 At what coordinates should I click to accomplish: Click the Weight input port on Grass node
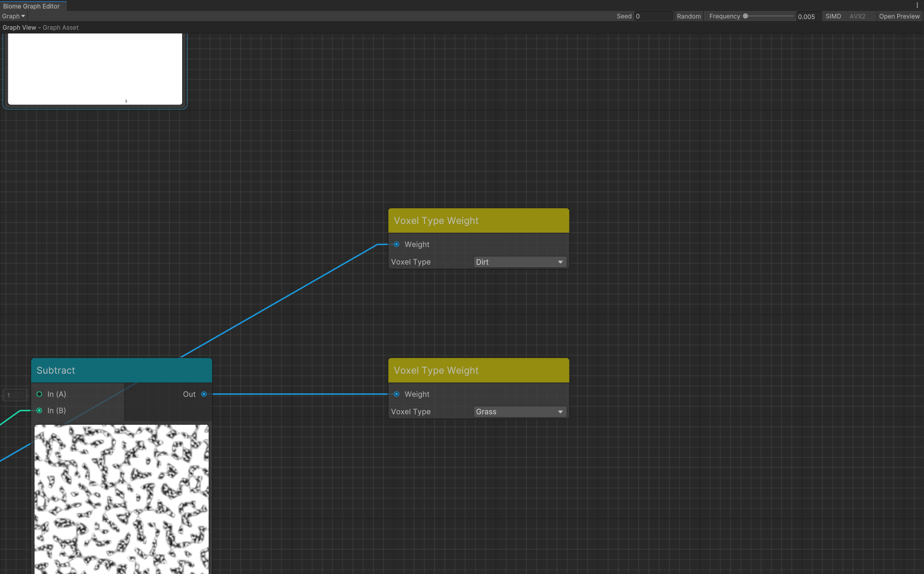coord(396,394)
